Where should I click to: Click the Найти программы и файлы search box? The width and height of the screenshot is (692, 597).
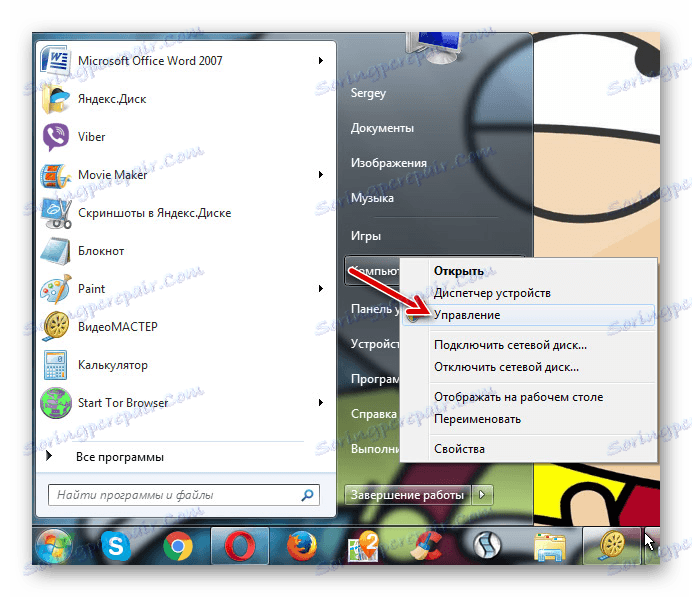click(184, 495)
